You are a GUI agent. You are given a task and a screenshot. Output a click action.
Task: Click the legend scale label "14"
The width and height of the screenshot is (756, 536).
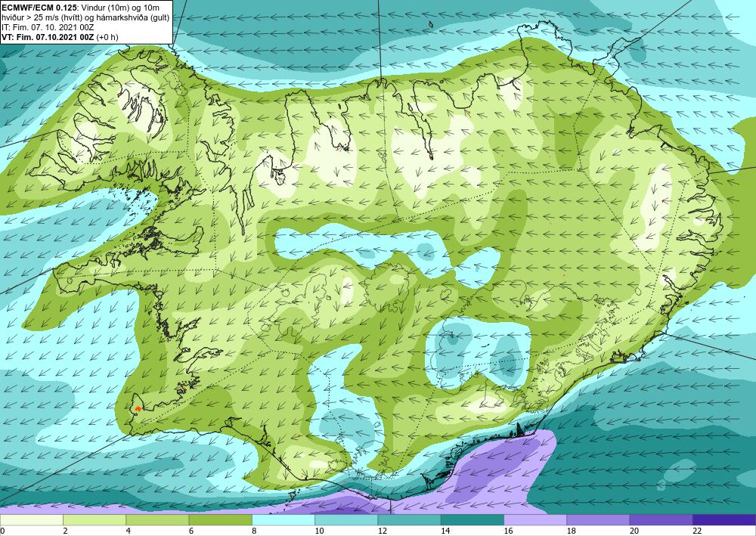tap(445, 531)
